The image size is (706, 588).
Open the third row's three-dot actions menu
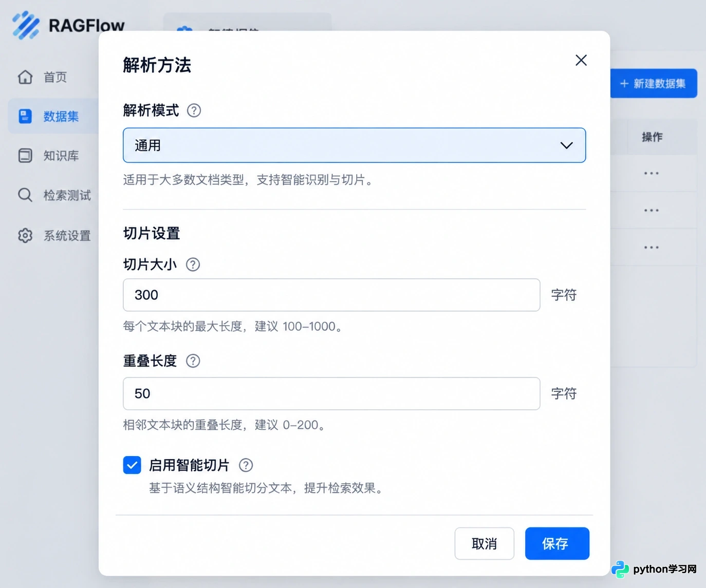click(651, 248)
